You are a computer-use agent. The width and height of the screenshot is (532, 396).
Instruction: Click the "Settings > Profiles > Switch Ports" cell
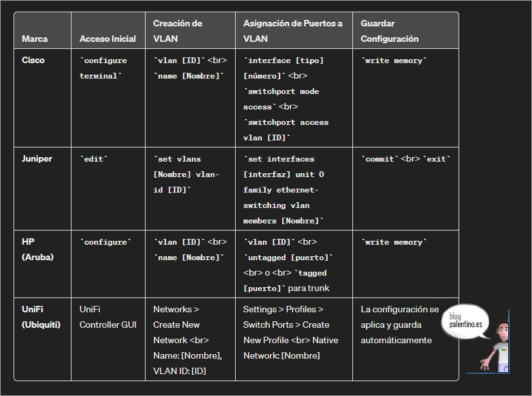click(290, 332)
